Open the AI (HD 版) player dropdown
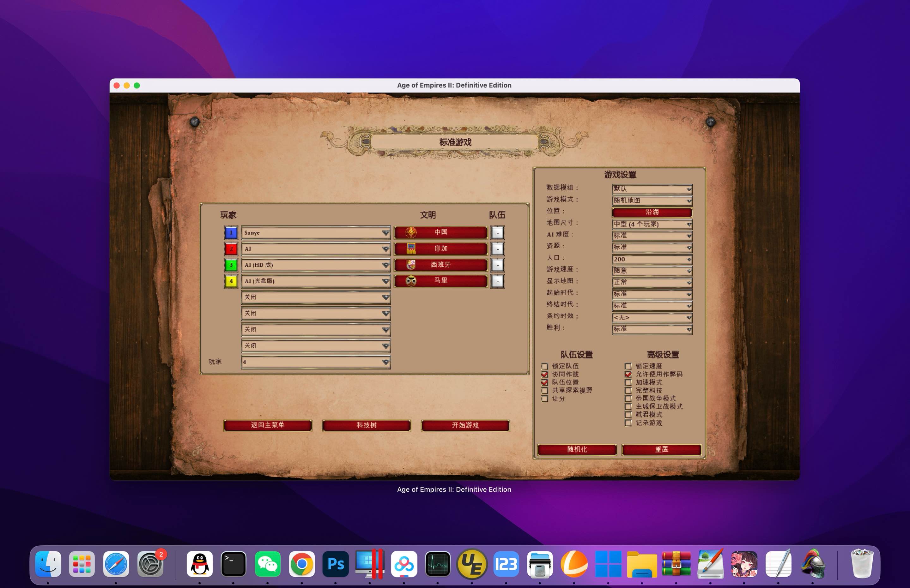Image resolution: width=910 pixels, height=588 pixels. (x=316, y=265)
